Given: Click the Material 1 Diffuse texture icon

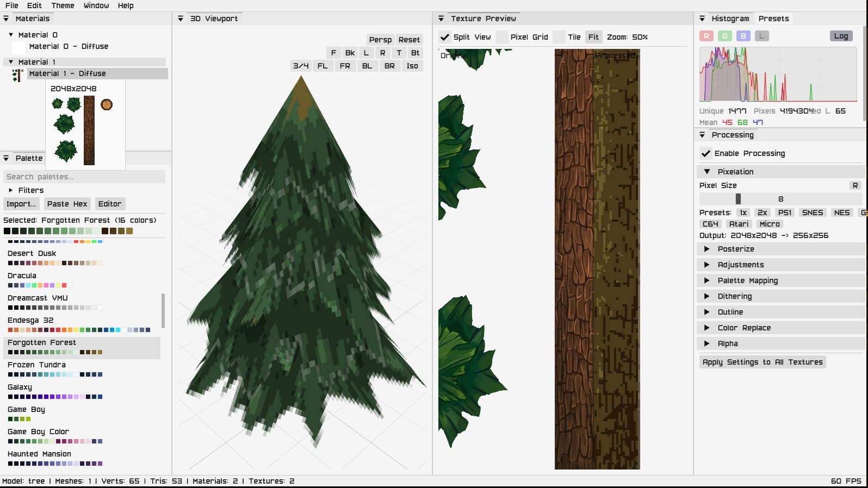Looking at the screenshot, I should point(17,75).
